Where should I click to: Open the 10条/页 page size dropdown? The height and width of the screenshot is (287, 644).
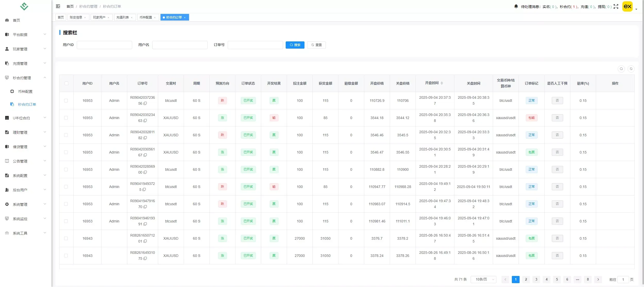pyautogui.click(x=483, y=279)
